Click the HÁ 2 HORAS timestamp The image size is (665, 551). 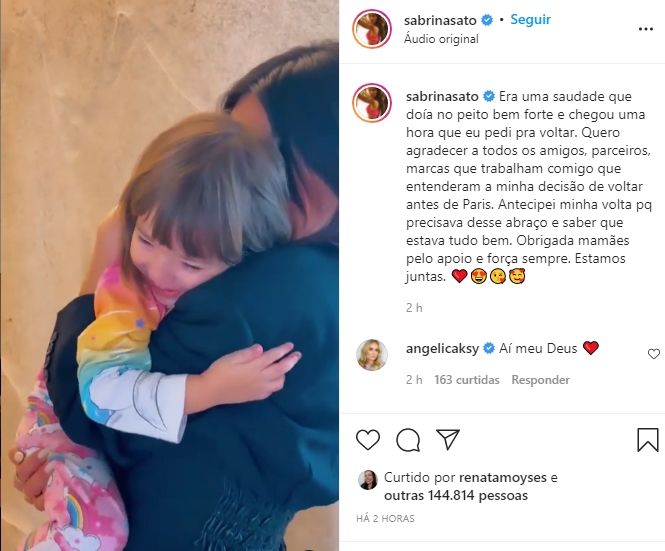[385, 518]
